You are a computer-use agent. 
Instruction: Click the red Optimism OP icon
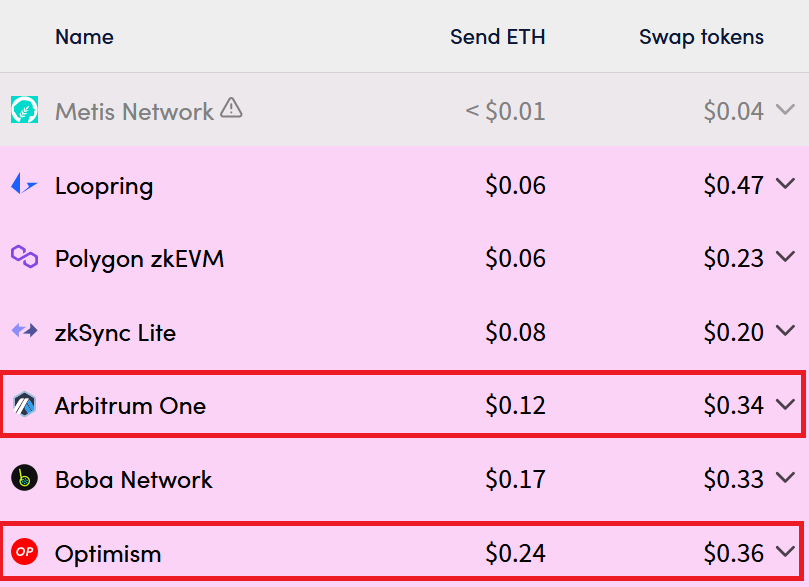pyautogui.click(x=24, y=551)
